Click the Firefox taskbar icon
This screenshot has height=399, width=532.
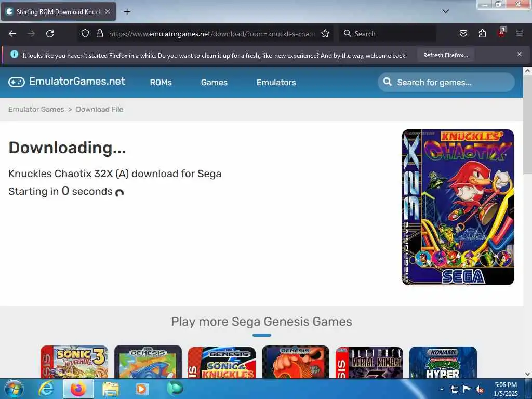pyautogui.click(x=78, y=389)
